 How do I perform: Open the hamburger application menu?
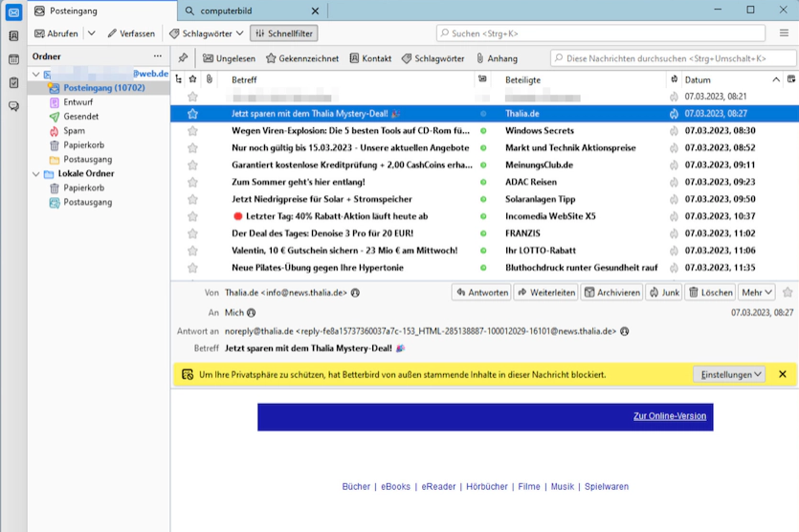coord(784,33)
